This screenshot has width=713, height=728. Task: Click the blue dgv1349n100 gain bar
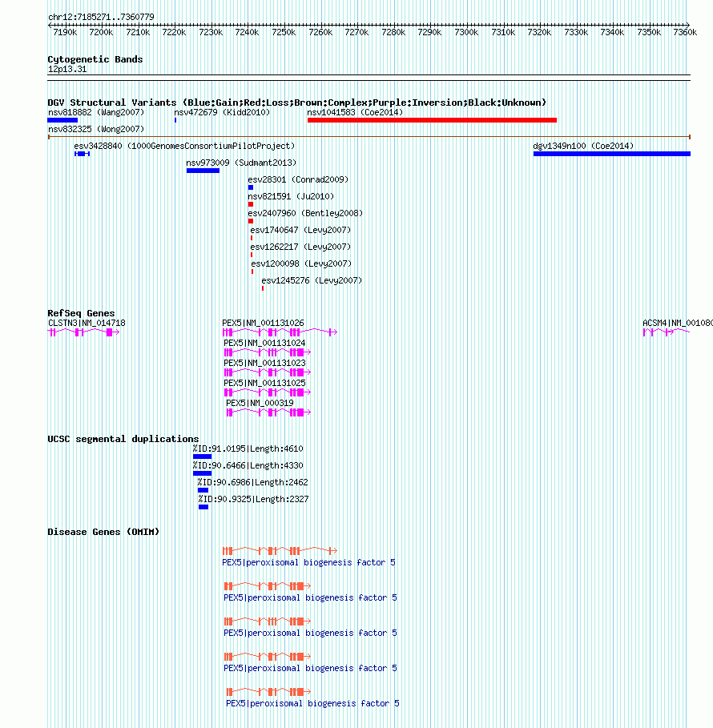pos(612,154)
